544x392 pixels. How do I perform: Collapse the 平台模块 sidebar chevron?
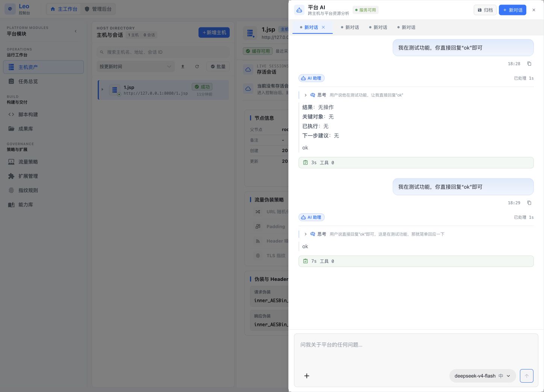76,31
